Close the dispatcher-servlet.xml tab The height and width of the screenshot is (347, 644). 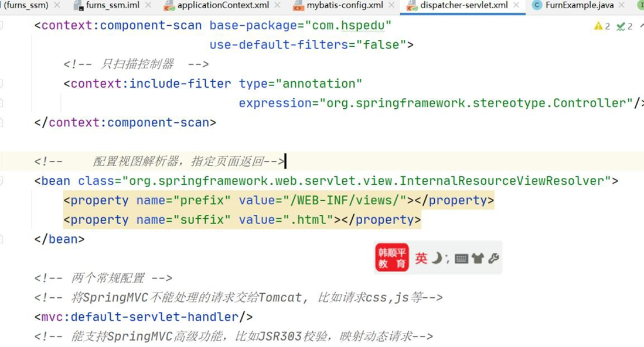(x=516, y=5)
